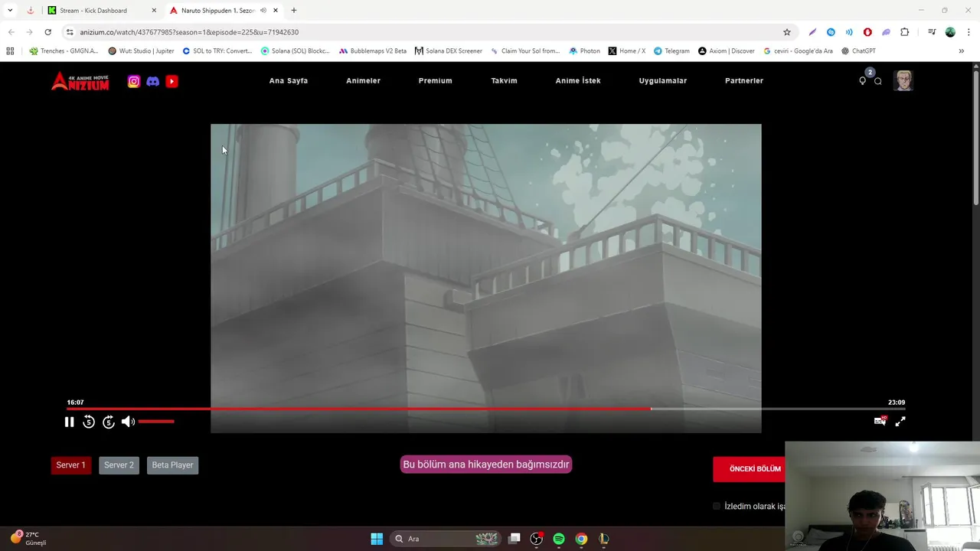Open the Premium menu item
Viewport: 980px width, 551px height.
click(435, 81)
